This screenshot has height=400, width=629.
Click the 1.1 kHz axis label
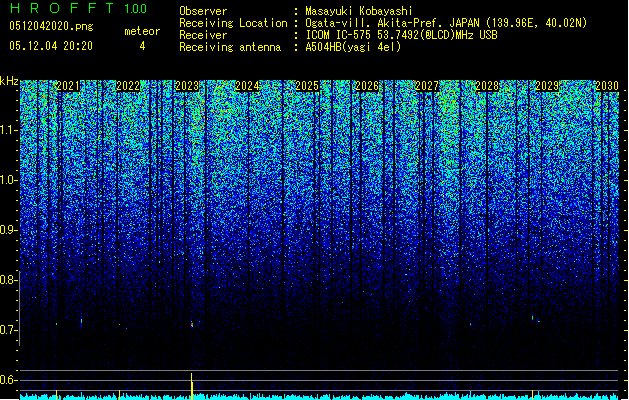tap(7, 130)
